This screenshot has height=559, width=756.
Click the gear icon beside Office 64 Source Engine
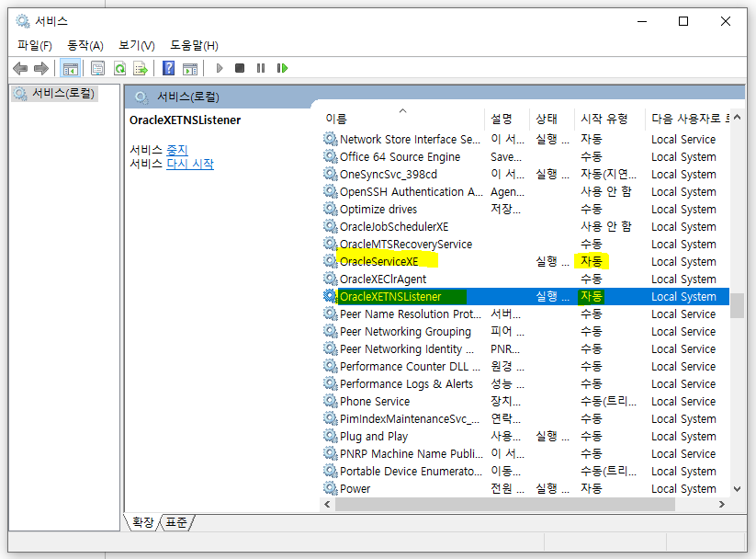tap(330, 156)
